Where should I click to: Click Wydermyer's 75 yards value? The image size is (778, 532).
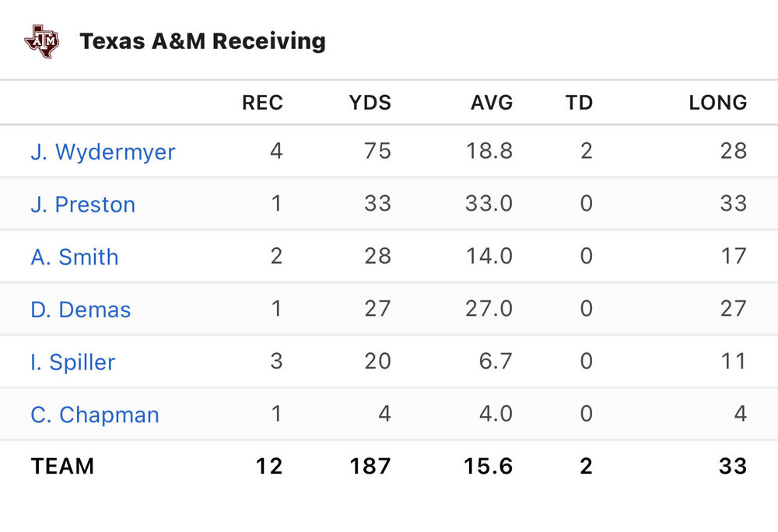[x=377, y=150]
